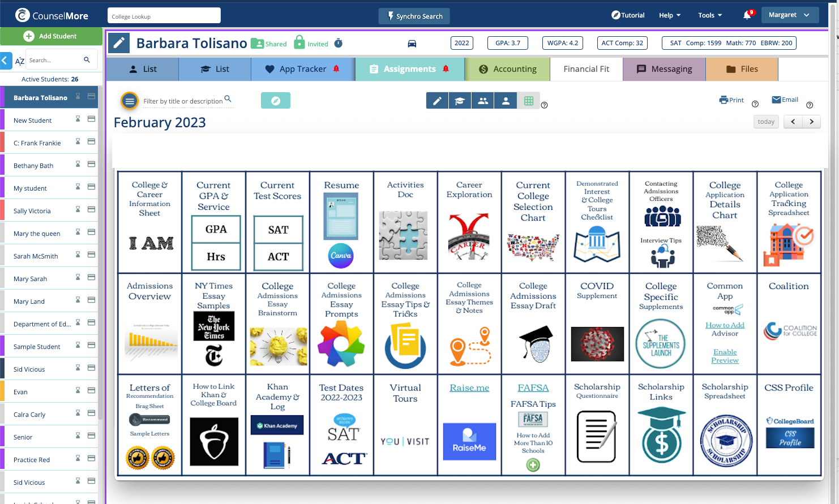
Task: Open the FAFSA link
Action: point(533,388)
